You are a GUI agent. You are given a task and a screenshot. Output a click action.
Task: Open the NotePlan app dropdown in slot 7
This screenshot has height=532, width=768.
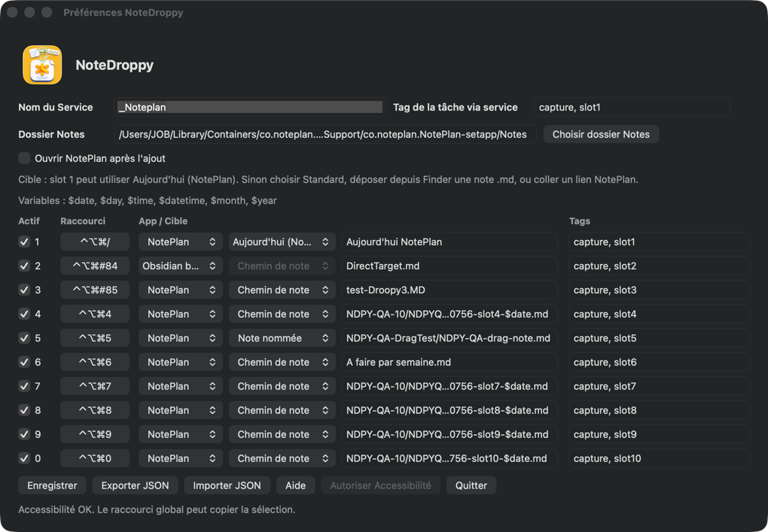pos(181,386)
